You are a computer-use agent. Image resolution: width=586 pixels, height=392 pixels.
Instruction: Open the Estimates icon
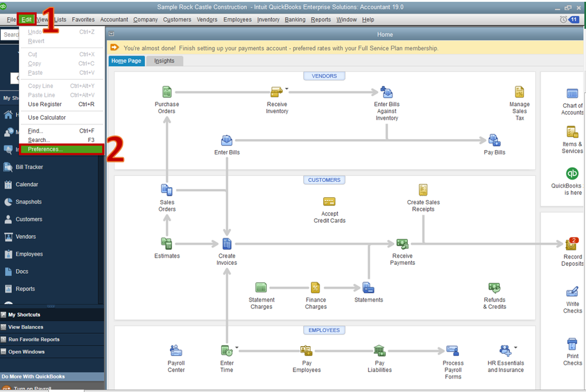(167, 244)
